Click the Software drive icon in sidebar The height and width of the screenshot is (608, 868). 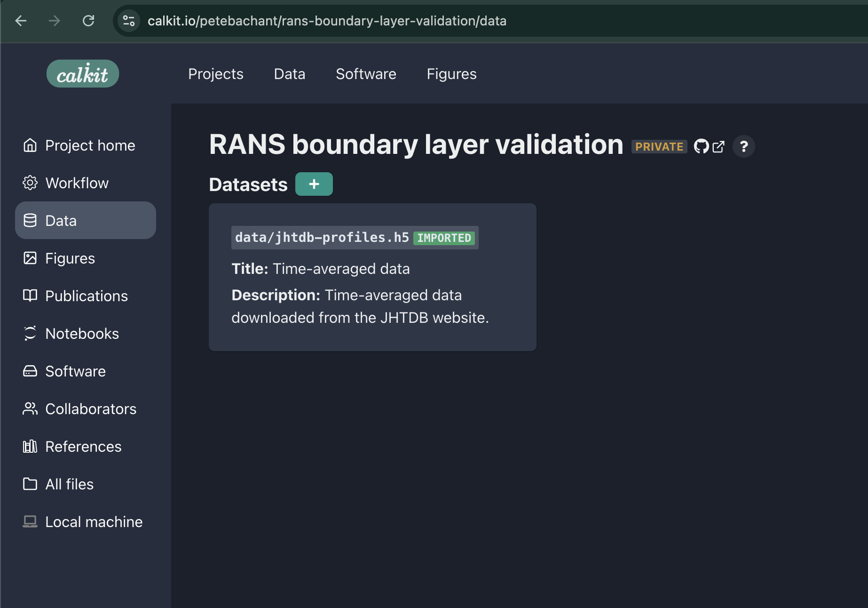(30, 371)
